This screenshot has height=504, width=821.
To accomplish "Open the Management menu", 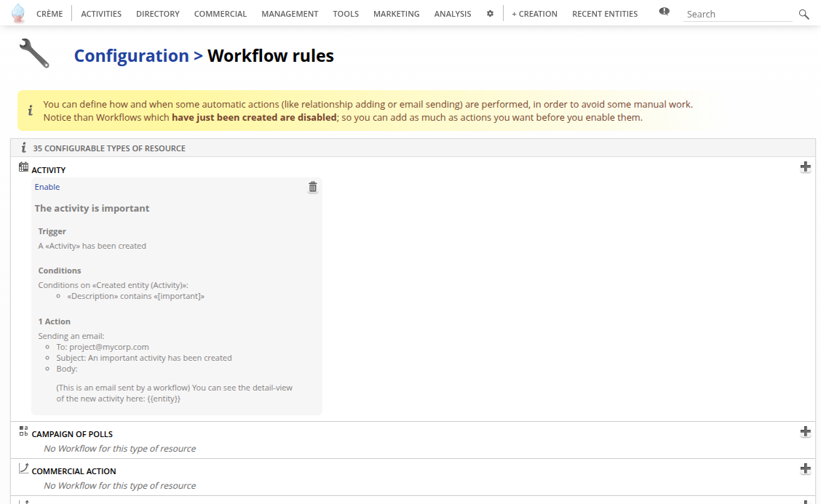I will 290,14.
